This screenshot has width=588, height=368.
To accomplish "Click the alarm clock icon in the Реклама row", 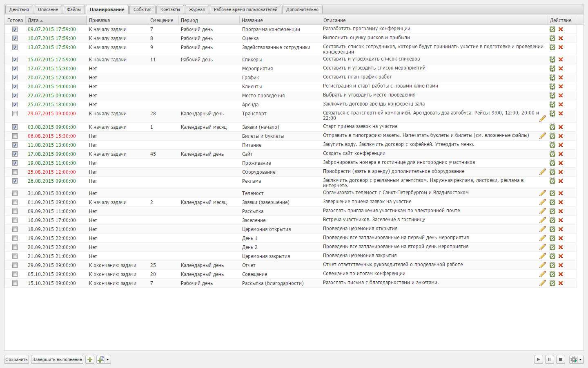I will coord(552,181).
